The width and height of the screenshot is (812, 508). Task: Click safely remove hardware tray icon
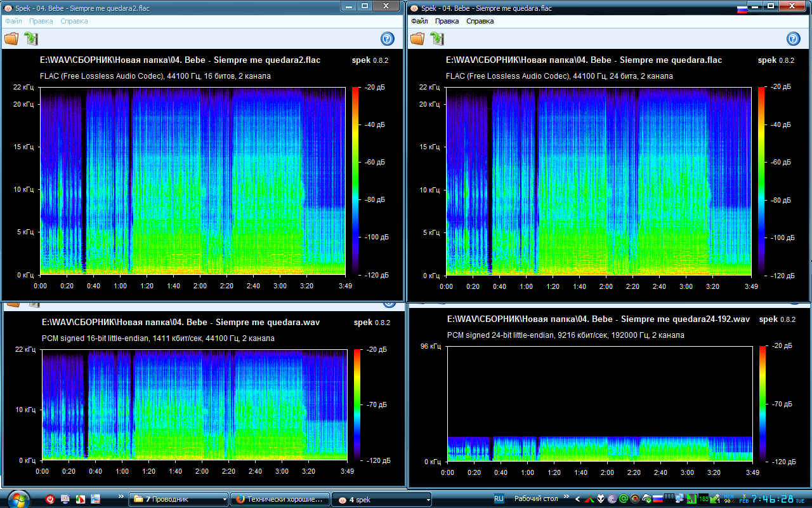tap(715, 499)
